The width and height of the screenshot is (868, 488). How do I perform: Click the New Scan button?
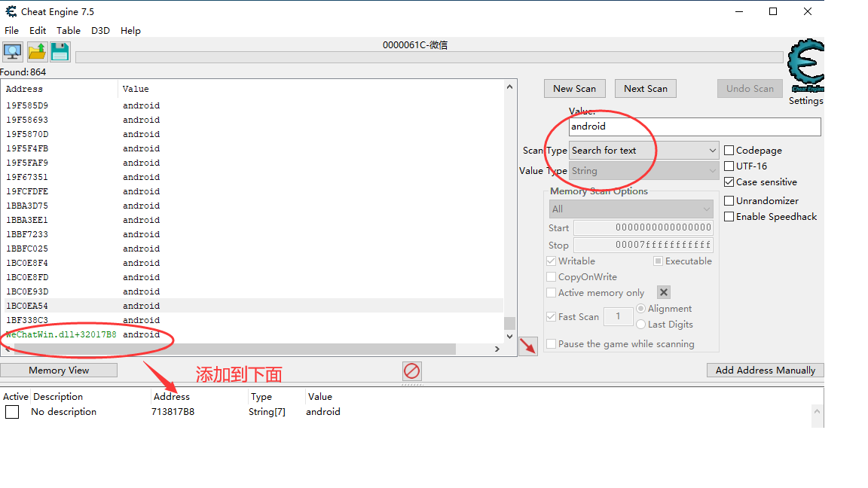pos(575,89)
